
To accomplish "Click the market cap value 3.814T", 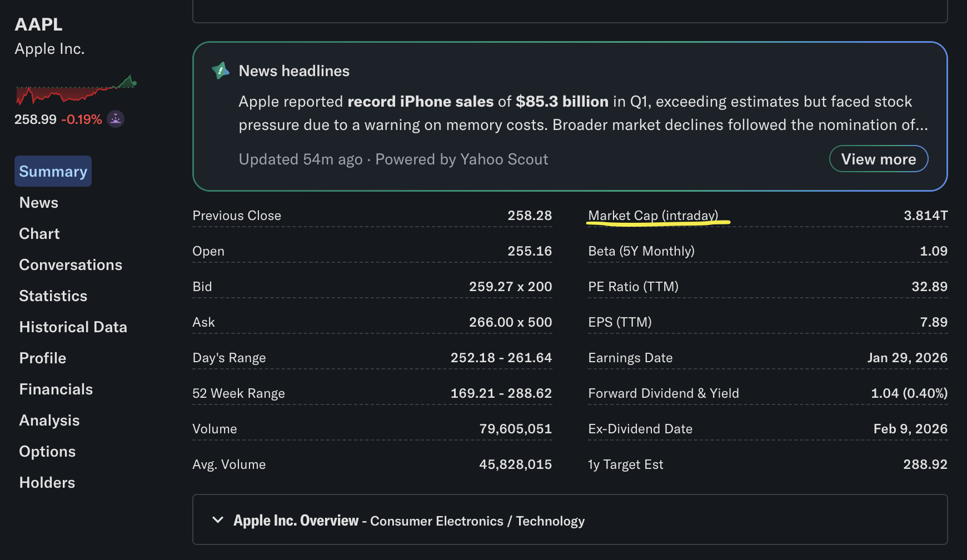I will point(926,216).
